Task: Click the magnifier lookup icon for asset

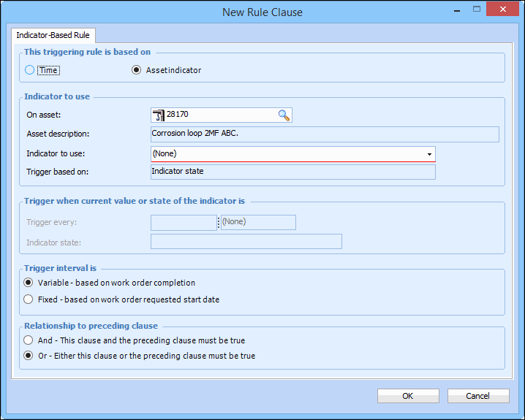Action: pos(284,115)
